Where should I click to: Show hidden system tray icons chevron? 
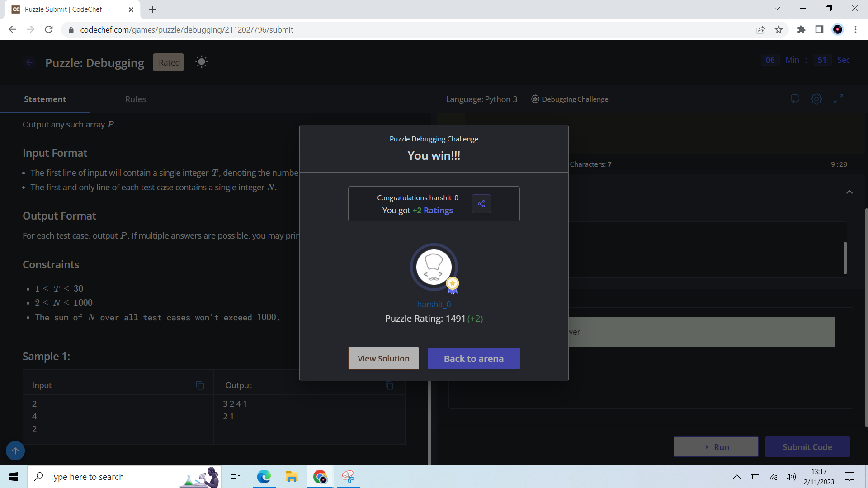736,477
